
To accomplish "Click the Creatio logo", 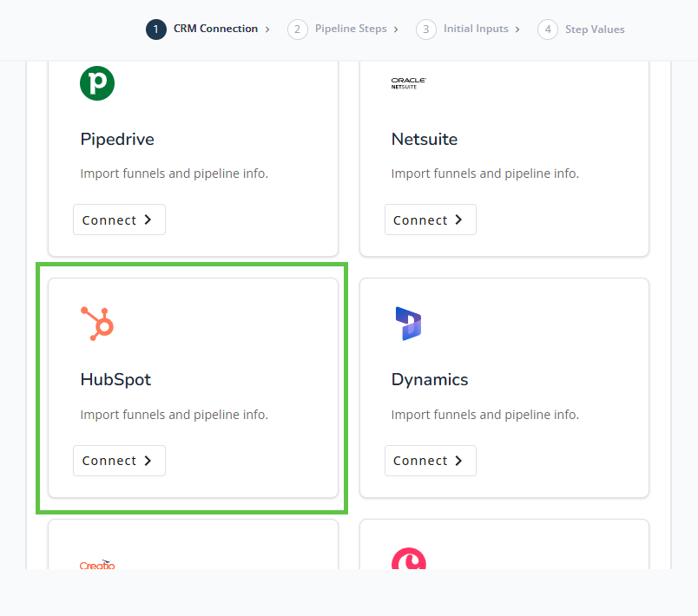I will click(97, 565).
